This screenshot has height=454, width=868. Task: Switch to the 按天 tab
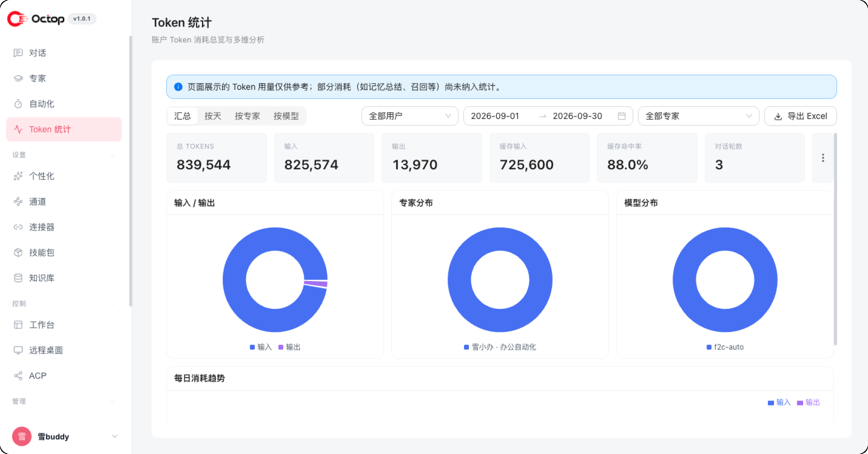(213, 116)
